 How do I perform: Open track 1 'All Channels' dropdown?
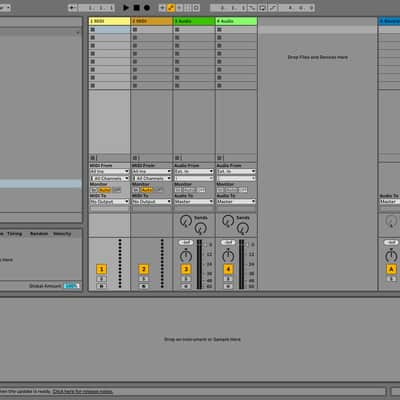tap(109, 178)
